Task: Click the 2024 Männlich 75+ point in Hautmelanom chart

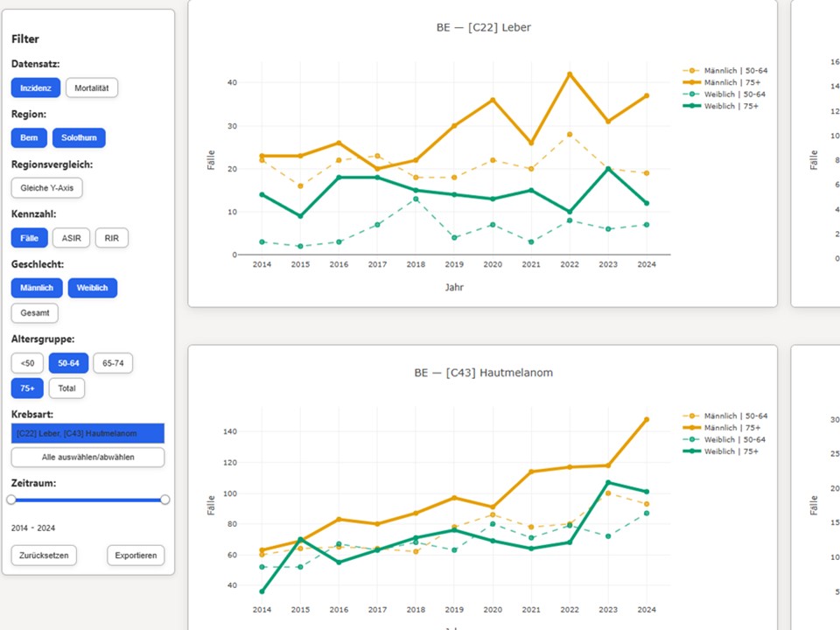Action: click(x=647, y=420)
